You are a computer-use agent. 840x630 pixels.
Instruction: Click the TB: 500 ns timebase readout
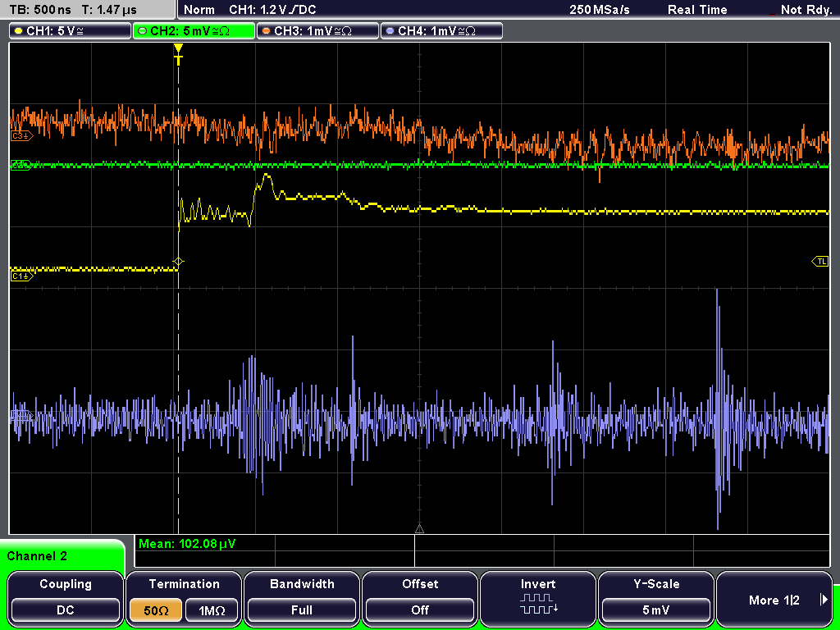[40, 10]
